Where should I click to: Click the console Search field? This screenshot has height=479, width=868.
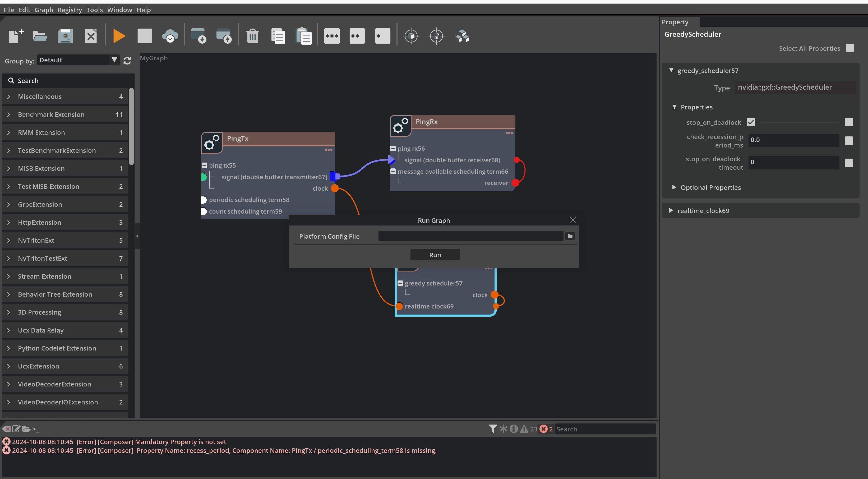pyautogui.click(x=605, y=429)
